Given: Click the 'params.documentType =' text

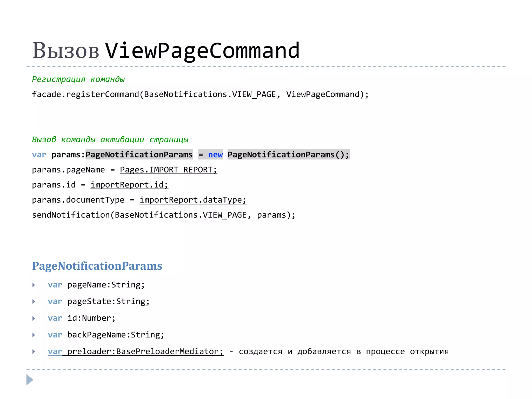Looking at the screenshot, I should coord(83,200).
